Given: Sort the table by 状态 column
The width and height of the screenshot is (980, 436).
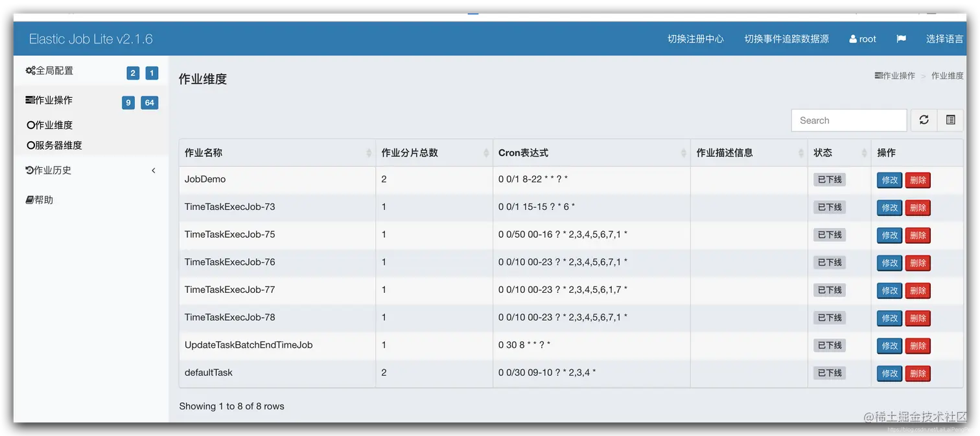Looking at the screenshot, I should (x=839, y=153).
